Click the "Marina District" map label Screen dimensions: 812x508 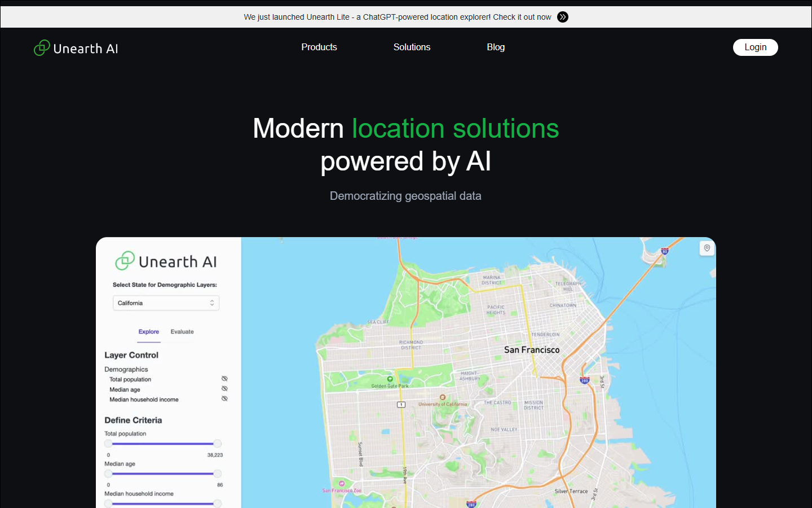point(492,280)
